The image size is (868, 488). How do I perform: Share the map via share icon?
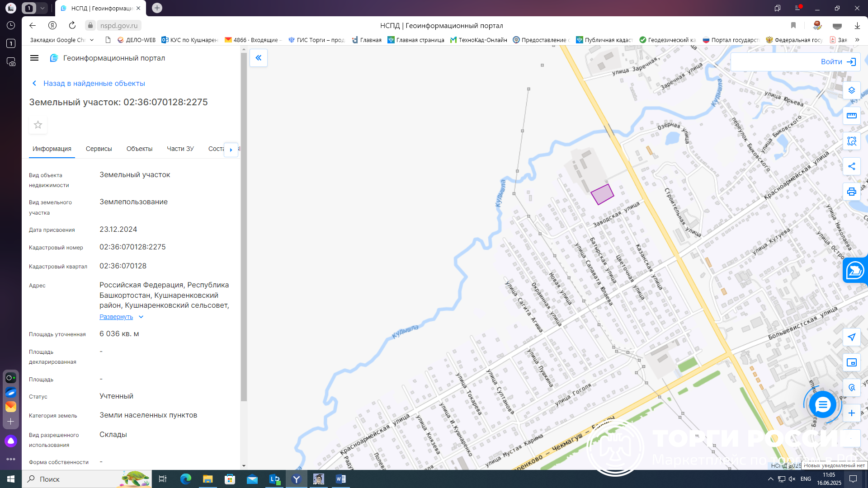[x=851, y=166]
